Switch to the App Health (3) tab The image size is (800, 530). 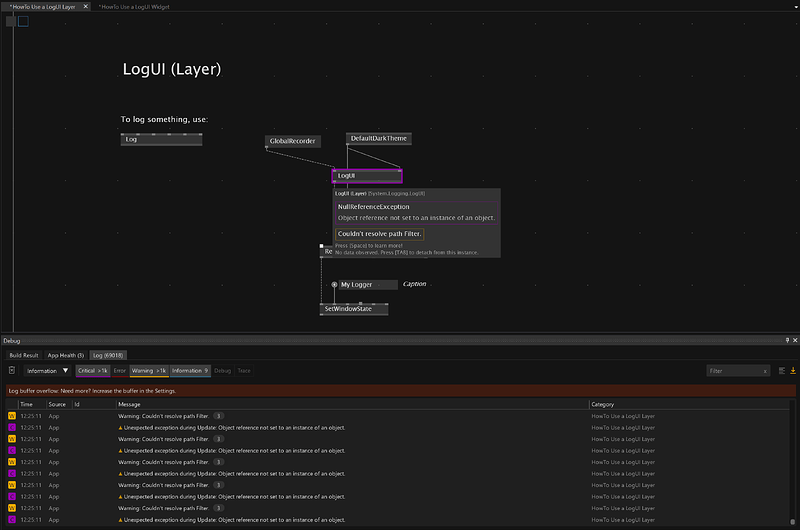click(66, 355)
